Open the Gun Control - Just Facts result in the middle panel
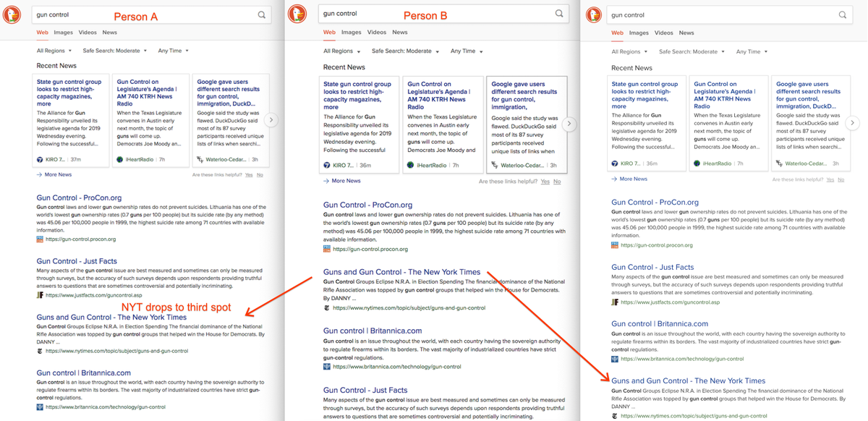This screenshot has width=868, height=421. pyautogui.click(x=365, y=390)
